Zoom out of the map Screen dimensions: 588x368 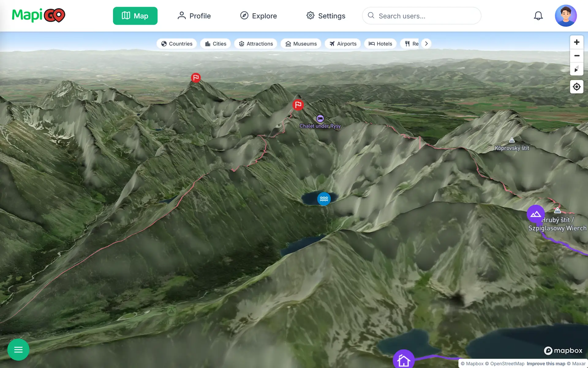click(576, 56)
